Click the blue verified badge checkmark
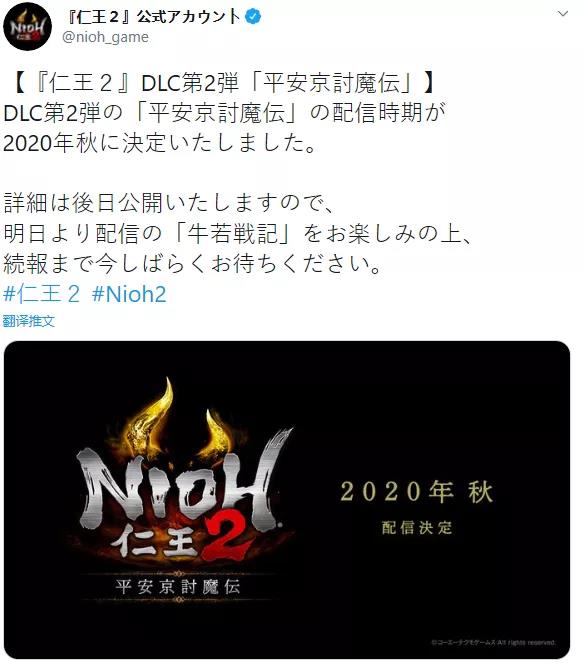584x668 pixels. (x=253, y=17)
